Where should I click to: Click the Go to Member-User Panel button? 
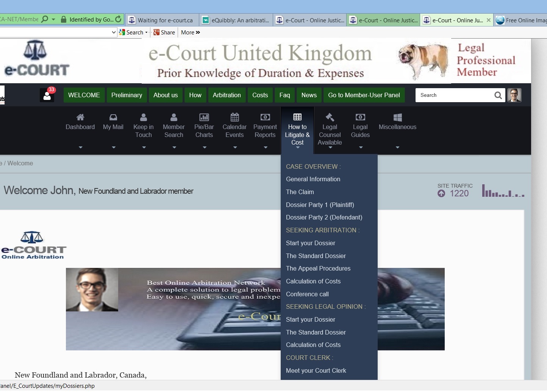click(x=364, y=95)
